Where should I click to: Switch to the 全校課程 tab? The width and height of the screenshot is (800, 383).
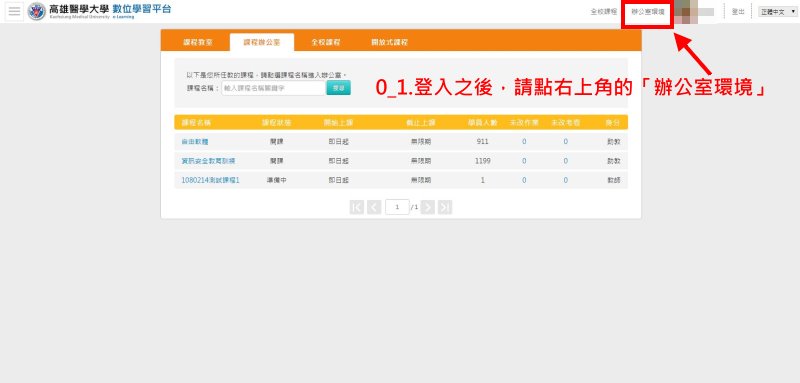click(x=326, y=42)
